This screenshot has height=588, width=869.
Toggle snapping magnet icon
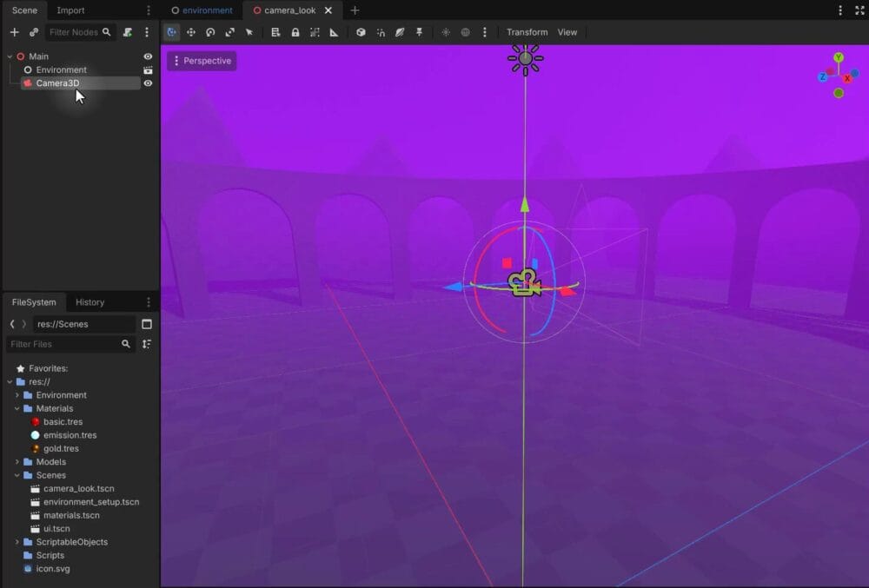[381, 32]
